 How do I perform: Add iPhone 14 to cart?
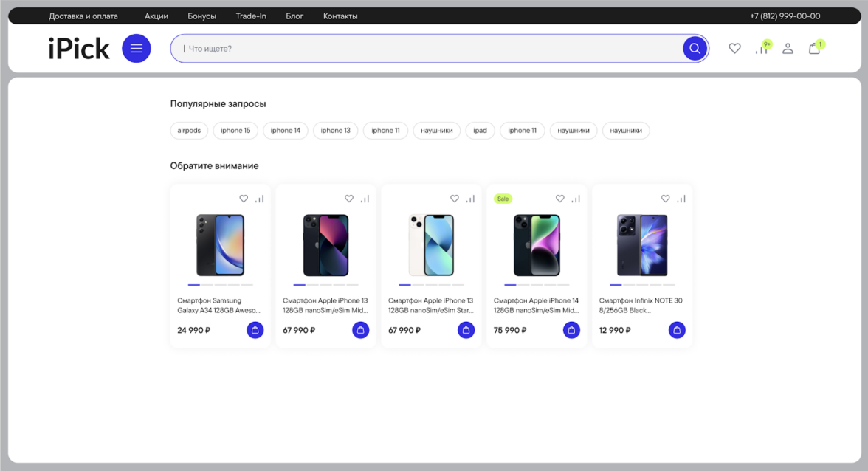click(571, 330)
